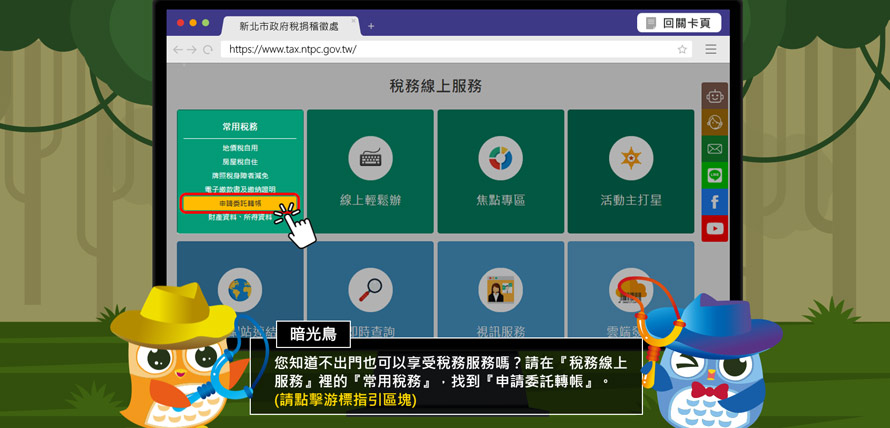
Task: Open the LINE sidebar icon
Action: (715, 175)
